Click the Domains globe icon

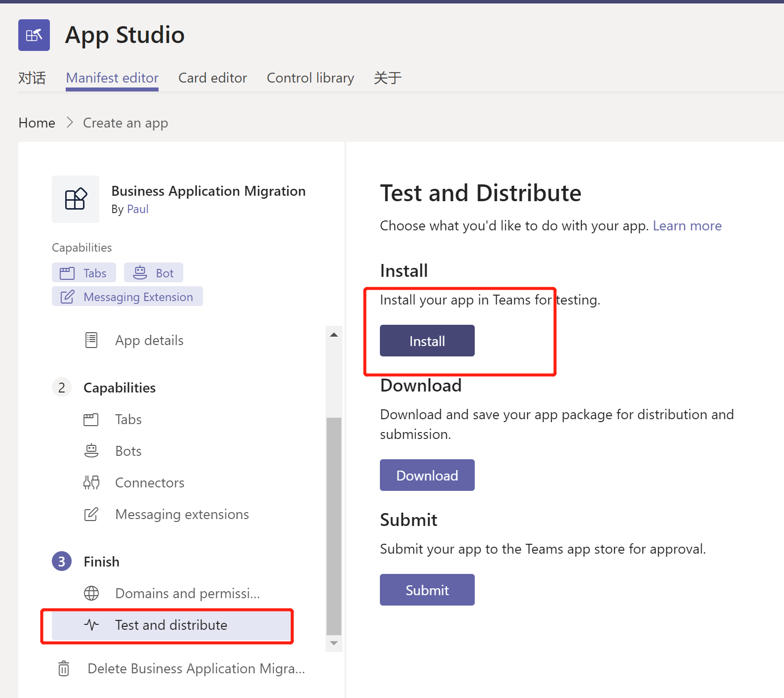pyautogui.click(x=91, y=593)
